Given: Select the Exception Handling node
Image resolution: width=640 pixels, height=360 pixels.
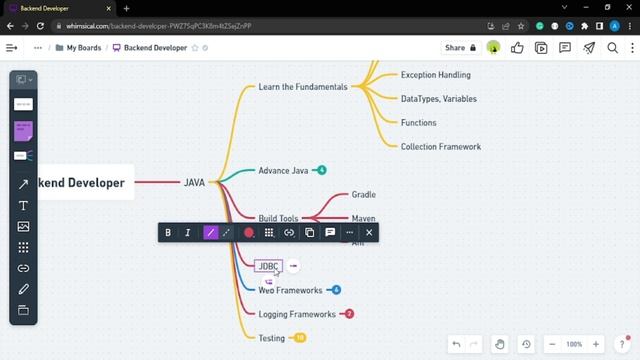Looking at the screenshot, I should click(x=436, y=75).
